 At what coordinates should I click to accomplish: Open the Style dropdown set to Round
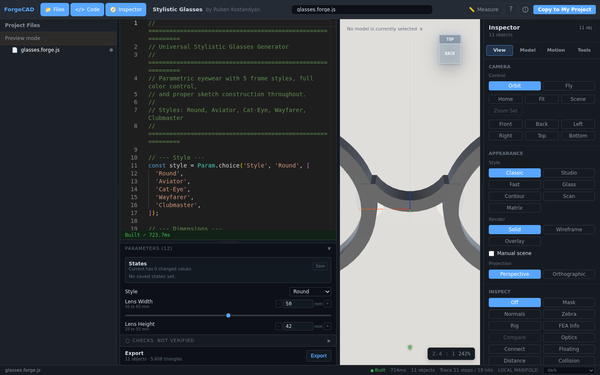pos(310,292)
